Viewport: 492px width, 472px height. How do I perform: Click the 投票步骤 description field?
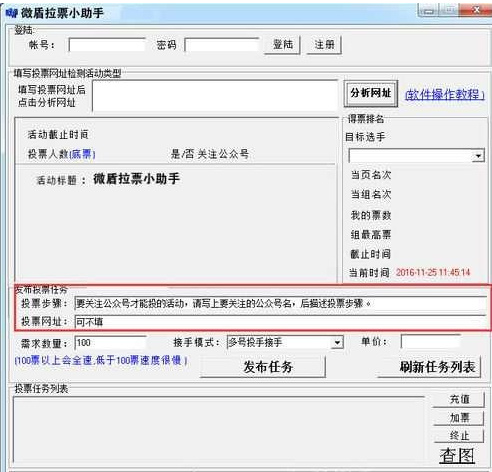pos(281,304)
